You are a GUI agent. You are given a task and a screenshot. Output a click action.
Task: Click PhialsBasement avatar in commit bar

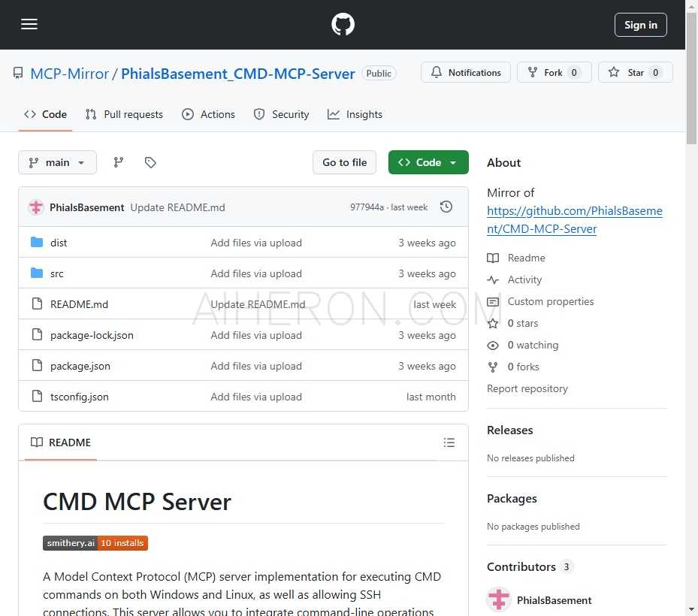[36, 207]
